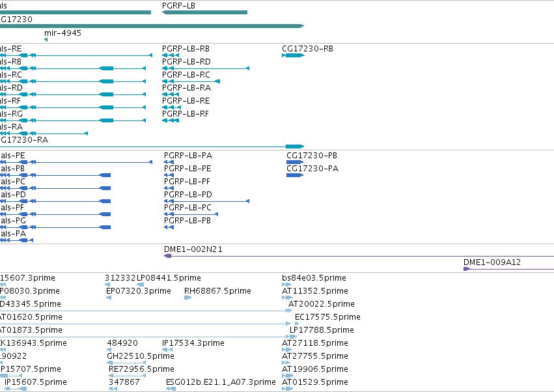Click the CG17230-PB coding block
Viewport: 554px width, 392px height.
[x=295, y=162]
